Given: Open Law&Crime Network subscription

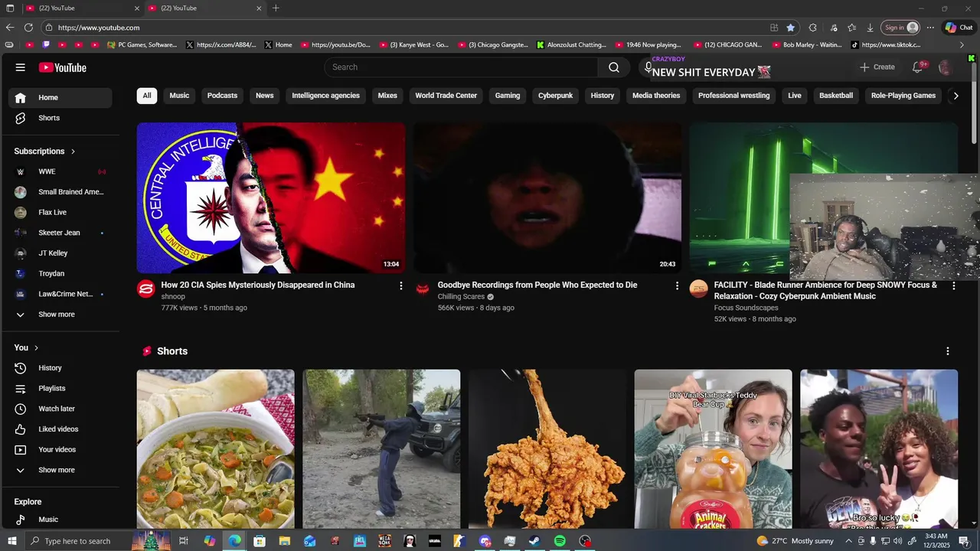Looking at the screenshot, I should (60, 294).
